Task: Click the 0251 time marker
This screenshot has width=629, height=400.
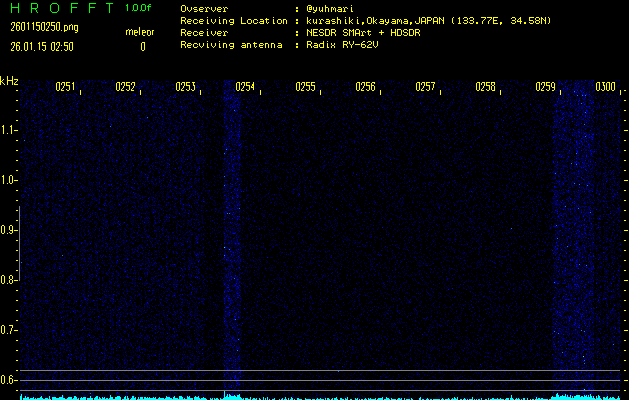Action: (65, 87)
